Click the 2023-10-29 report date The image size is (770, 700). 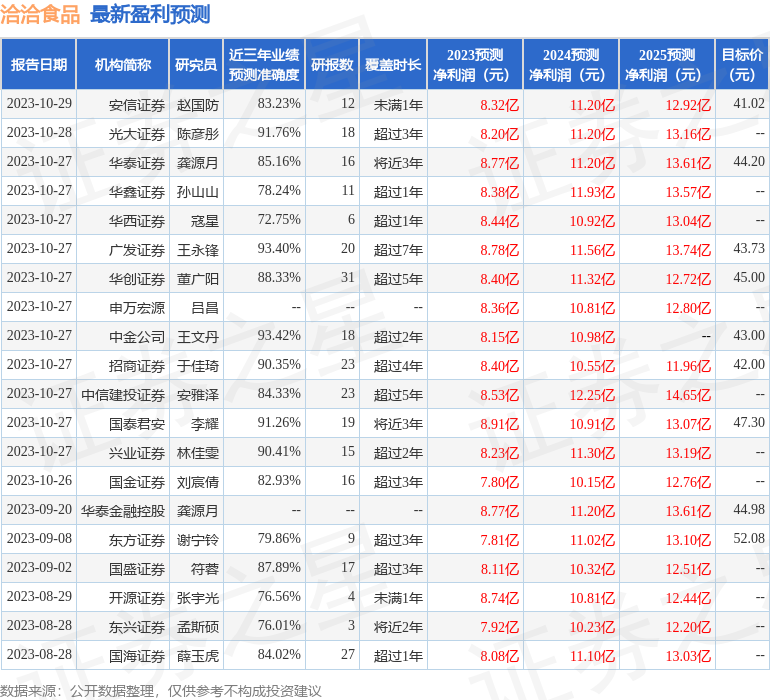click(39, 103)
